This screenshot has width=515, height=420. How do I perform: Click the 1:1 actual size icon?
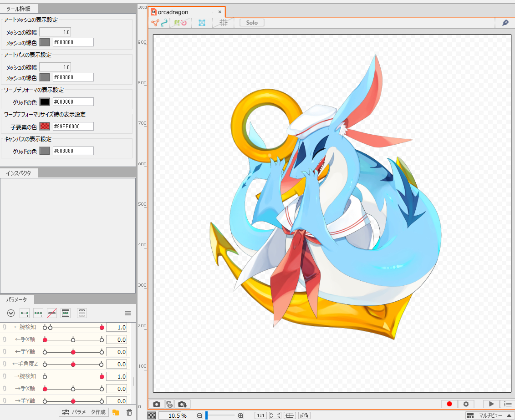click(x=261, y=415)
